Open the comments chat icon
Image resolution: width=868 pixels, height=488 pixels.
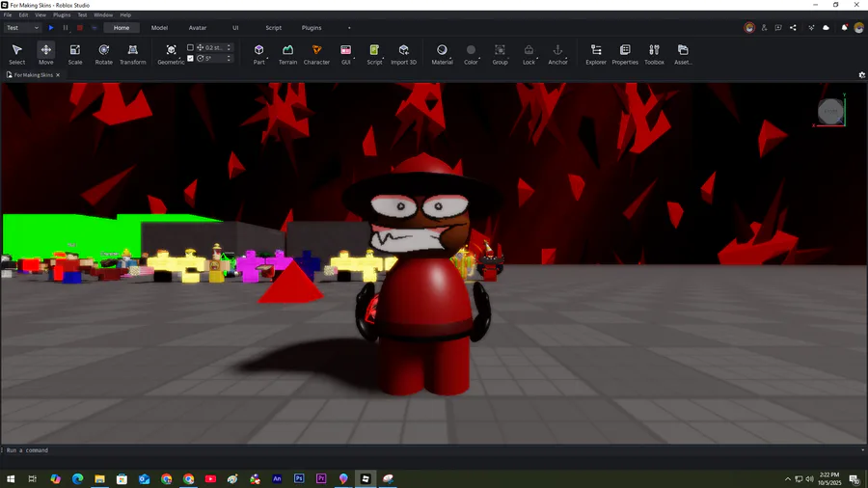click(x=778, y=28)
